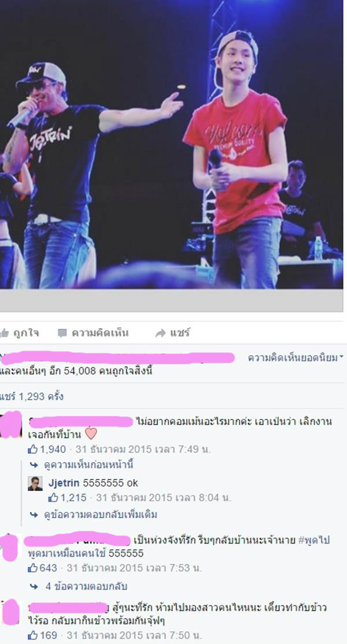Open the แชร์ 1,293 ครั้ง shares list
The width and height of the screenshot is (347, 644).
pos(32,397)
